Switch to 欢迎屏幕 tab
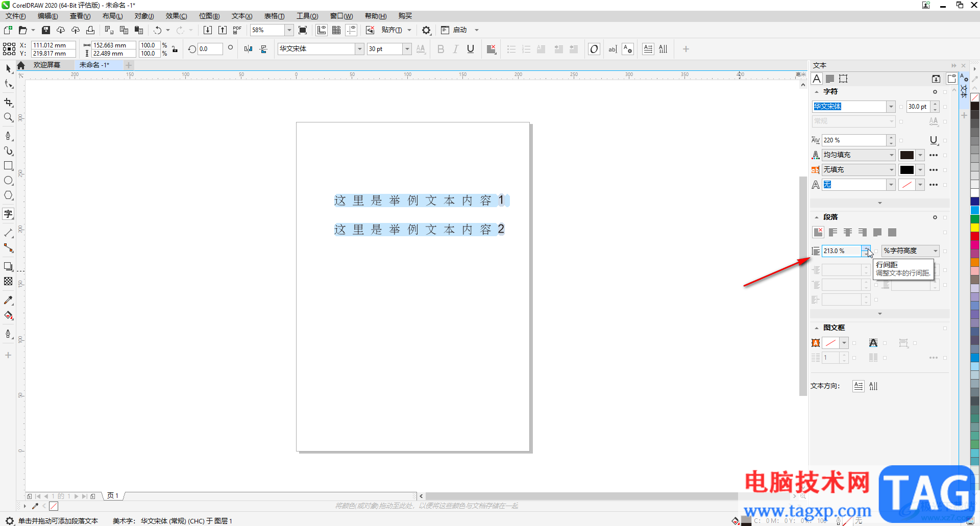This screenshot has height=526, width=980. [x=47, y=65]
